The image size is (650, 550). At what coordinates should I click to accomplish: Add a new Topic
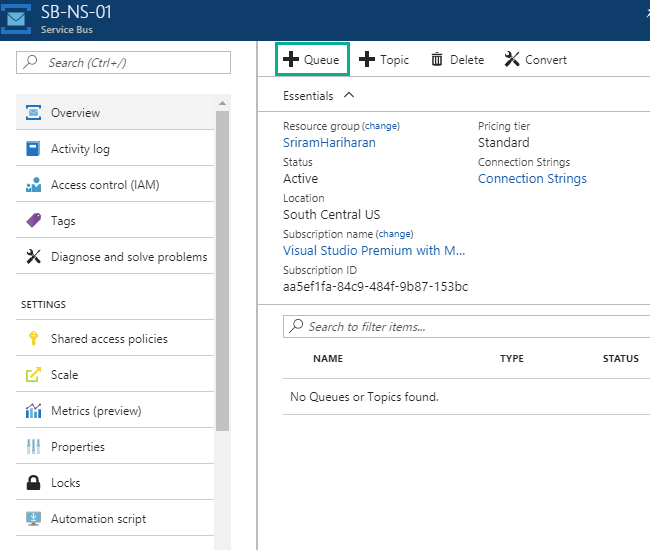tap(384, 60)
